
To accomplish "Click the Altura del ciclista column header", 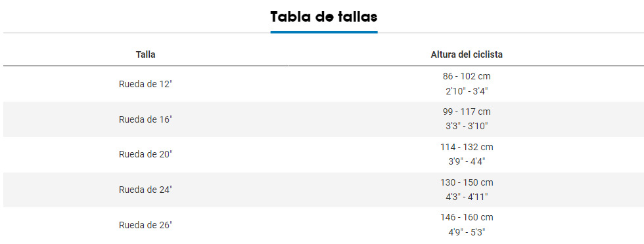I will [x=467, y=54].
